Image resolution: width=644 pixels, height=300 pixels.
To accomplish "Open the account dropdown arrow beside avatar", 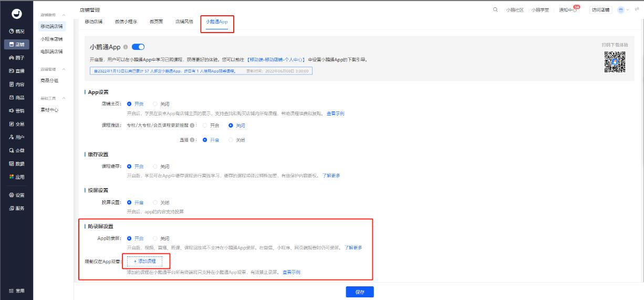I will pyautogui.click(x=628, y=10).
